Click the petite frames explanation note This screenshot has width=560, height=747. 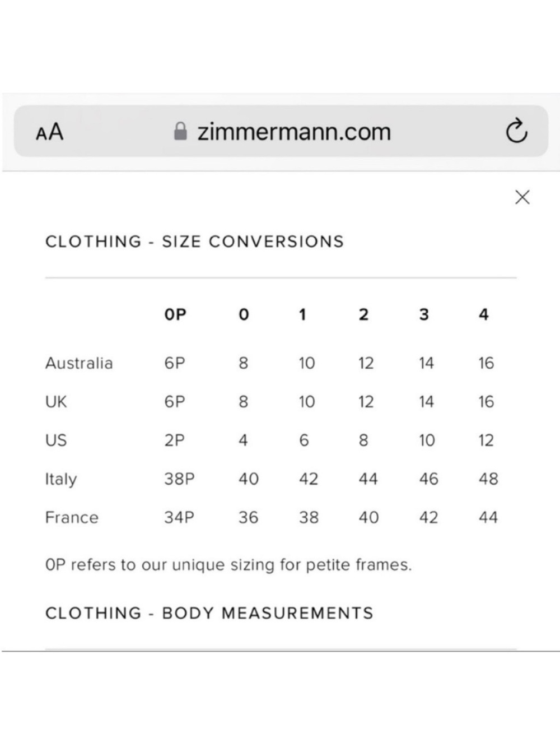(x=228, y=565)
